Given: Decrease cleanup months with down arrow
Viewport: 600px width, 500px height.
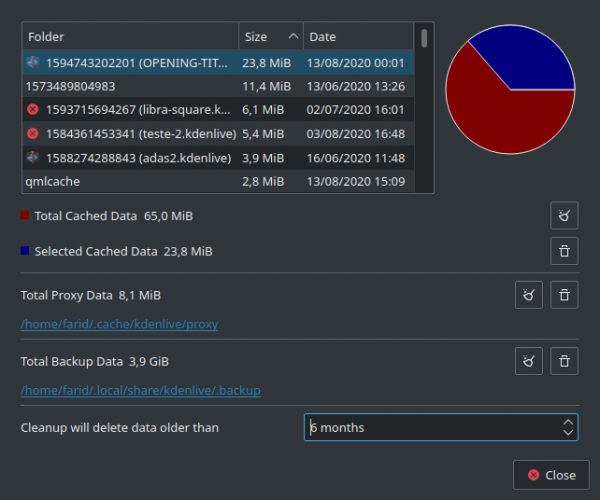Looking at the screenshot, I should pos(568,433).
